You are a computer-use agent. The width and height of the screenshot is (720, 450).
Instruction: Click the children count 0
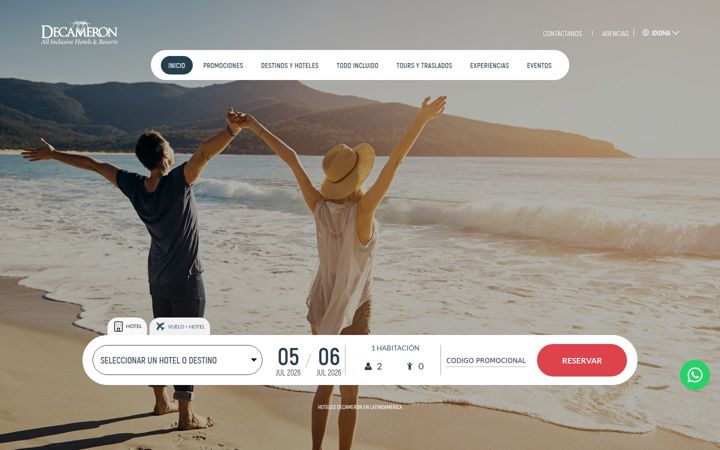(x=421, y=366)
